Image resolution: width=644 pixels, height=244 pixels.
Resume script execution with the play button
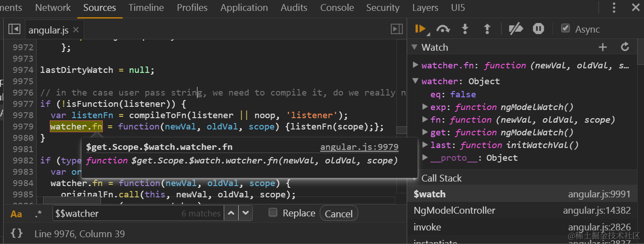tap(420, 29)
